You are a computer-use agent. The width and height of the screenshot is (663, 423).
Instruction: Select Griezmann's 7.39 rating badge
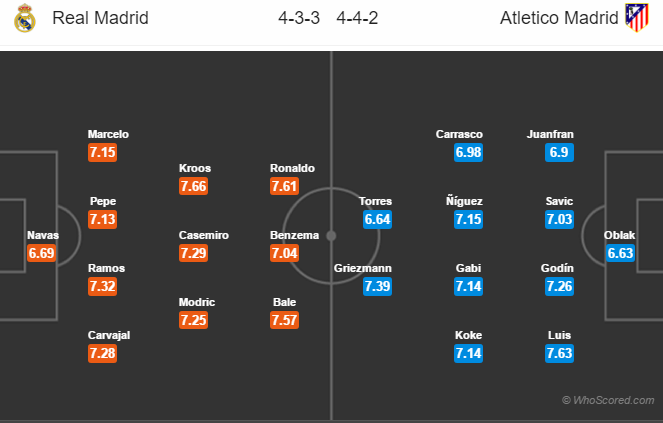tap(376, 286)
